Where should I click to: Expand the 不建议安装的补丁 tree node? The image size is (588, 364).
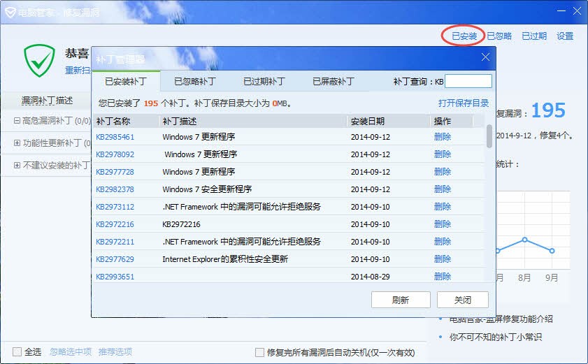click(x=17, y=165)
